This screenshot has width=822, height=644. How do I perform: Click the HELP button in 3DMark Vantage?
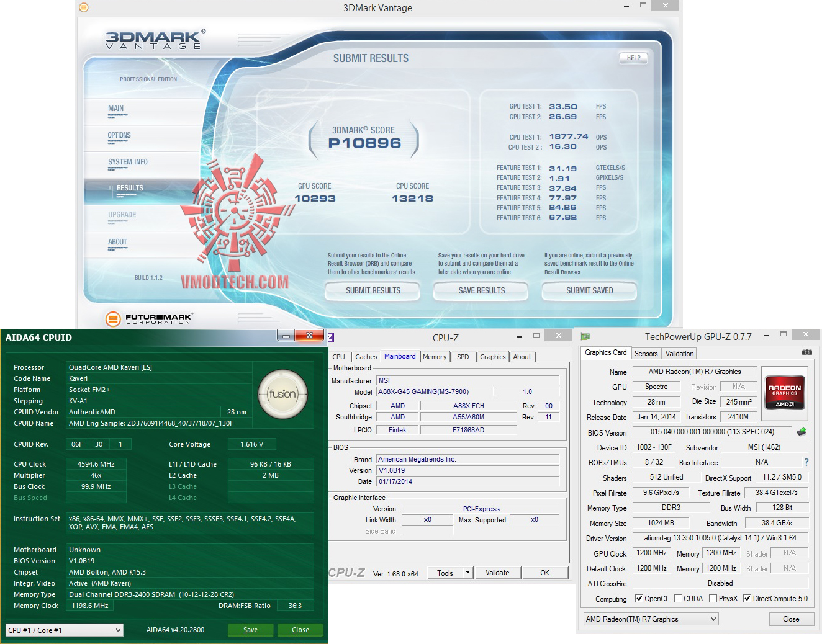tap(633, 58)
